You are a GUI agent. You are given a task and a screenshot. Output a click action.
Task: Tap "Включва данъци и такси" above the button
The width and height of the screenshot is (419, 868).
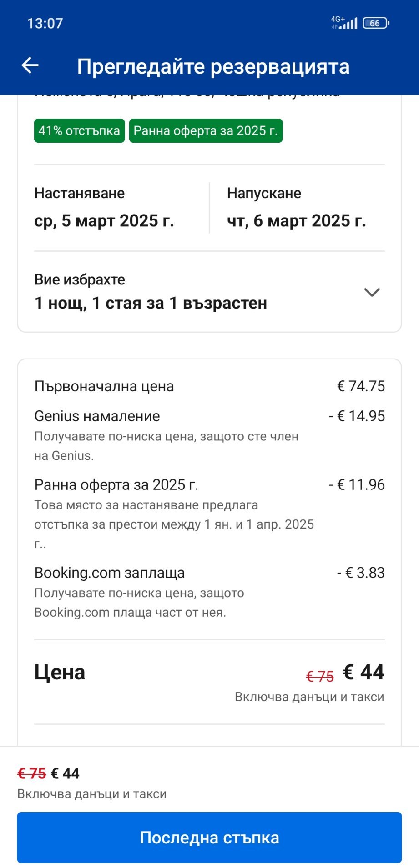92,793
